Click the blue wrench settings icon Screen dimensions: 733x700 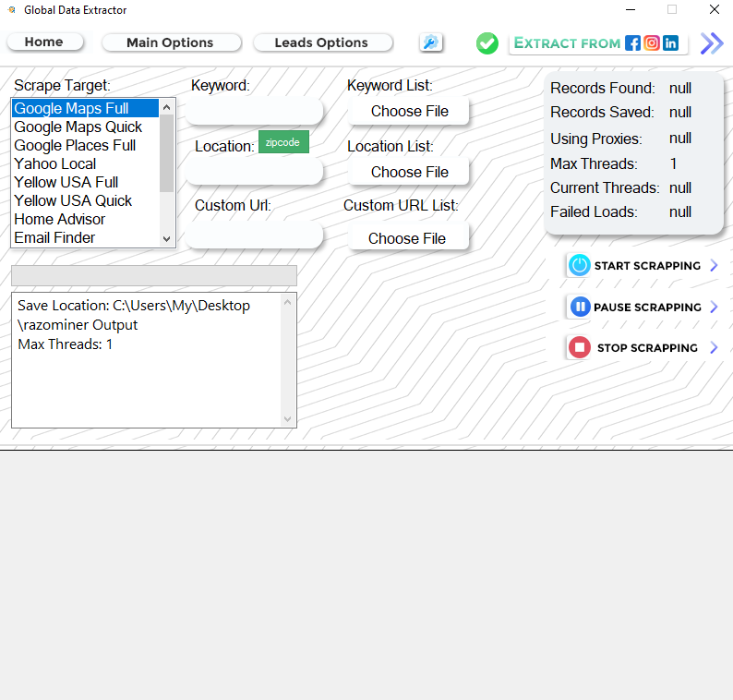(x=430, y=43)
